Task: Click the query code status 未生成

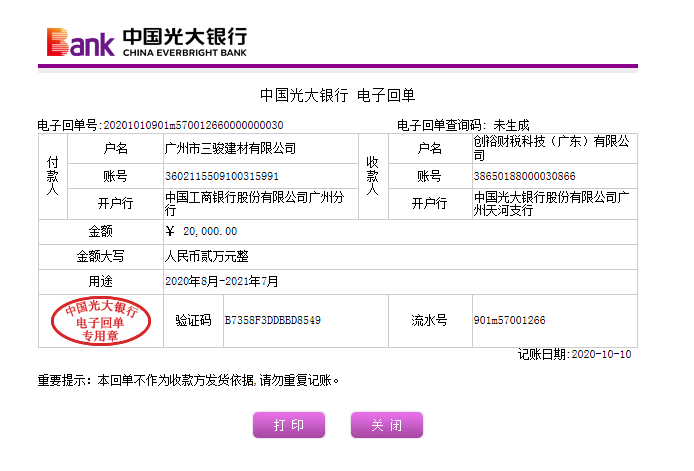Action: click(511, 125)
